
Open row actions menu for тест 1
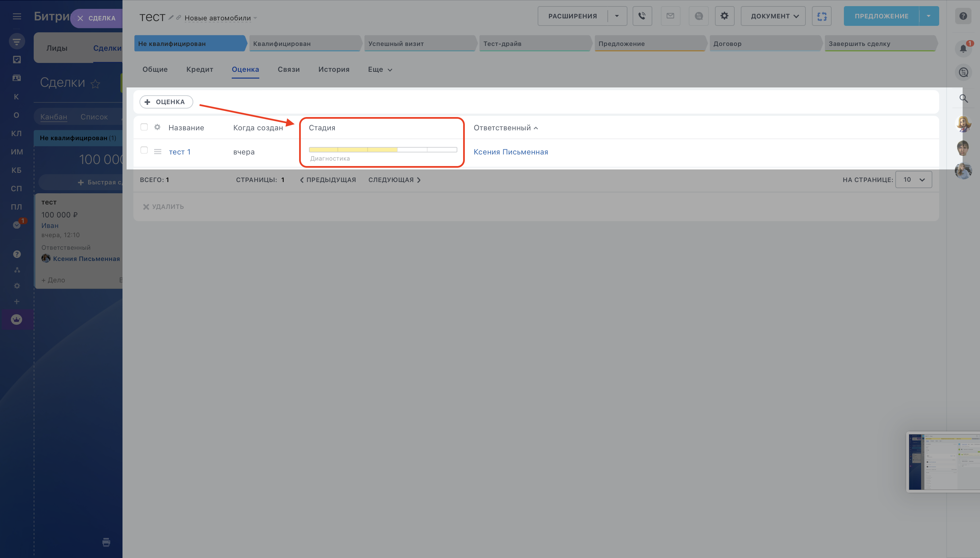pyautogui.click(x=158, y=151)
